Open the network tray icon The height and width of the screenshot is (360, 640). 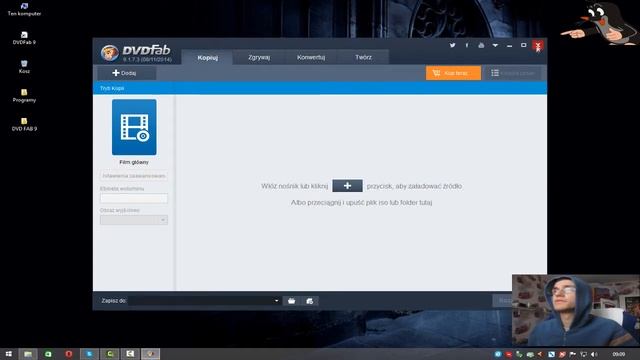(583, 354)
